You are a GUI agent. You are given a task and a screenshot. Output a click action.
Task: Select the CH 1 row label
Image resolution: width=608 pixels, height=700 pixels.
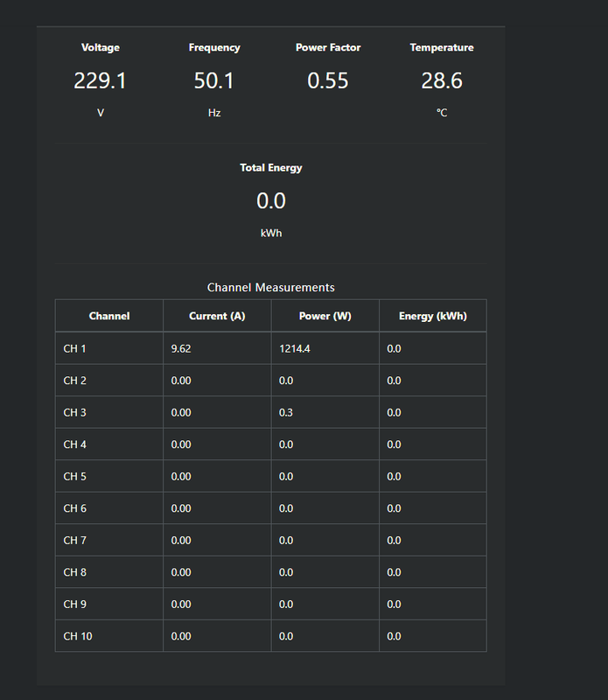click(74, 348)
